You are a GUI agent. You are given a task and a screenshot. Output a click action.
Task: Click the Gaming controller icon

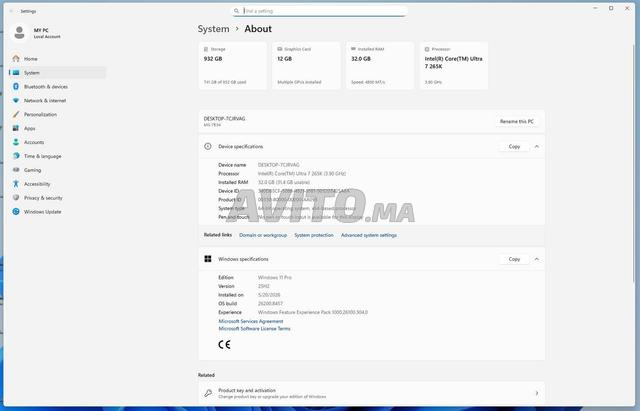16,170
